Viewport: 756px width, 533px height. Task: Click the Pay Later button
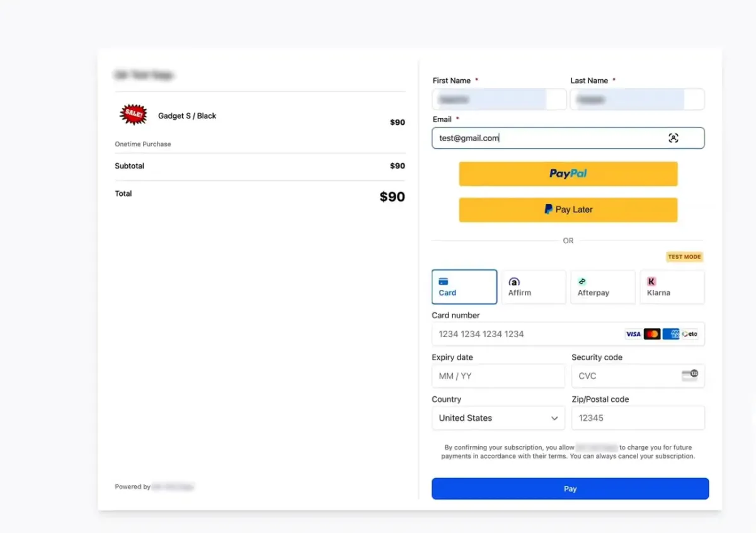point(568,210)
